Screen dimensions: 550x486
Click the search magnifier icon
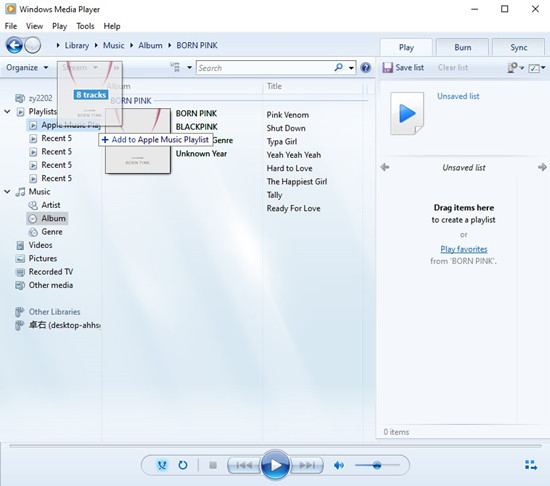tap(338, 67)
